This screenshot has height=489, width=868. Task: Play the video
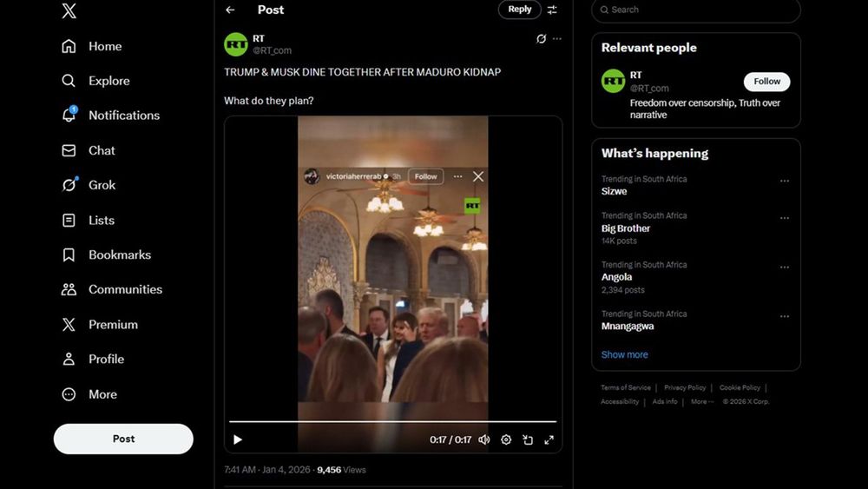pos(238,439)
